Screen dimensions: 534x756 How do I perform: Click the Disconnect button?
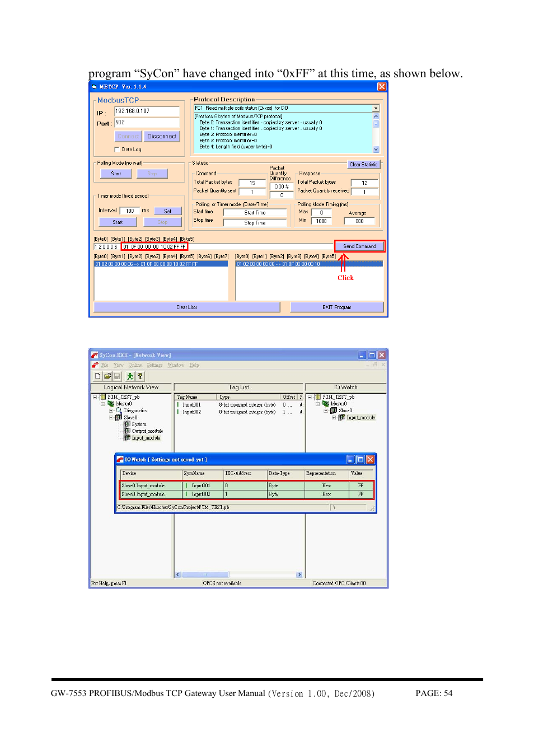point(162,137)
